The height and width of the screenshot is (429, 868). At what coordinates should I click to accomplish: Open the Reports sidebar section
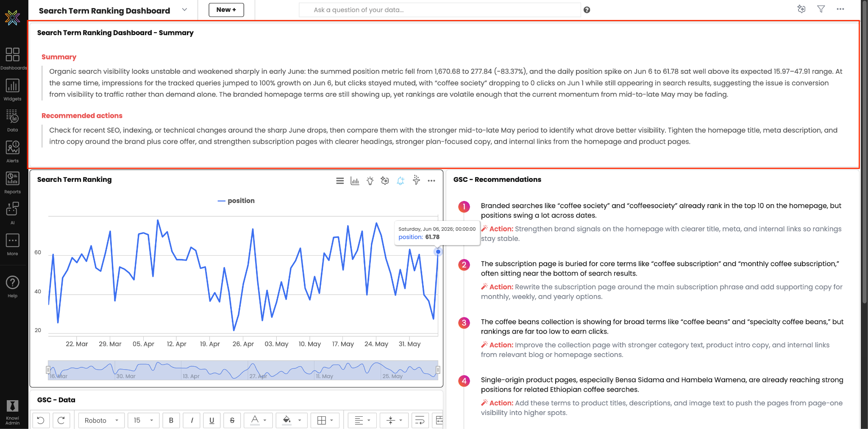click(x=13, y=183)
